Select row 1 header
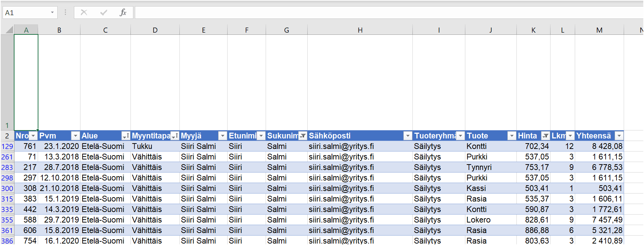This screenshot has height=245, width=644. point(7,83)
